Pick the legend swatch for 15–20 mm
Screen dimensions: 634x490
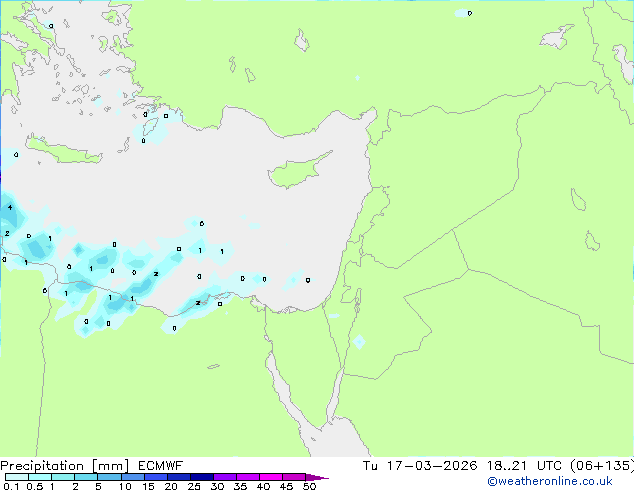(x=156, y=477)
